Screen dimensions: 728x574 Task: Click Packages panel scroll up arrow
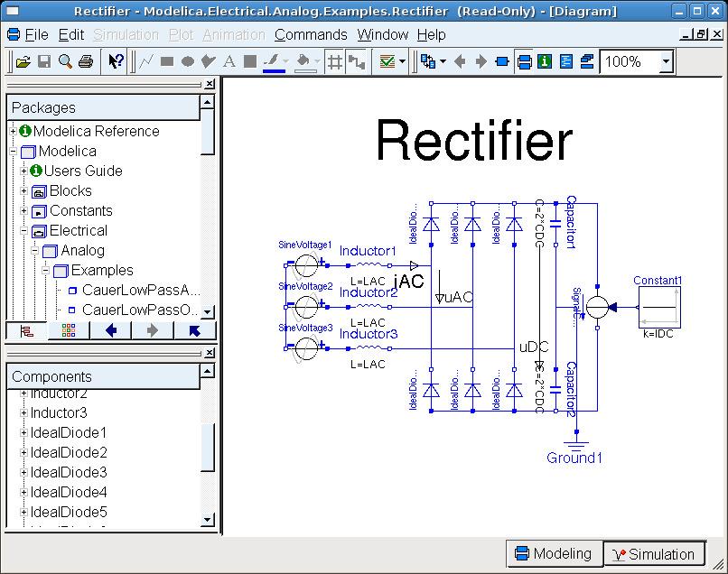(207, 102)
